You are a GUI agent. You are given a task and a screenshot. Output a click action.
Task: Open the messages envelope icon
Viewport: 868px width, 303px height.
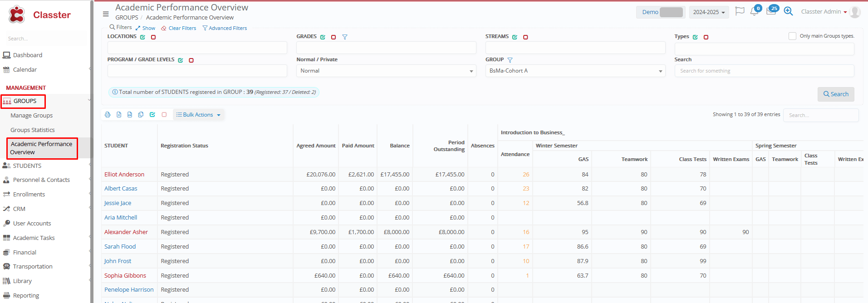coord(771,12)
